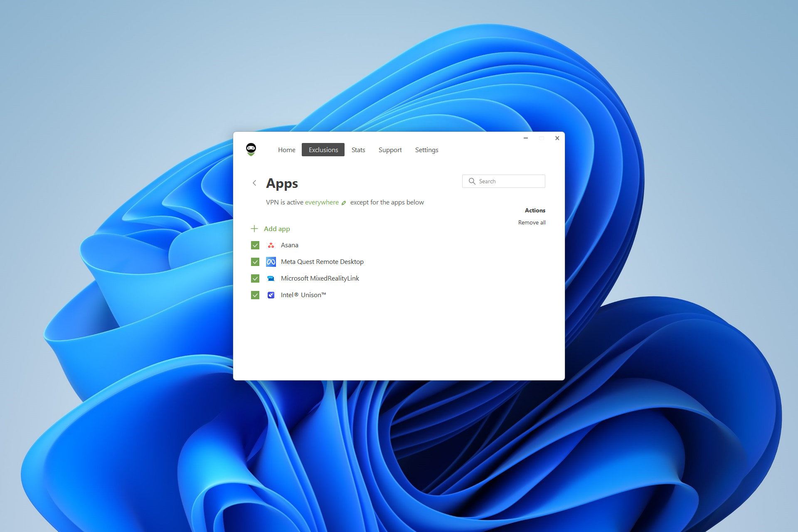Click the Asana app icon
798x532 pixels.
270,245
